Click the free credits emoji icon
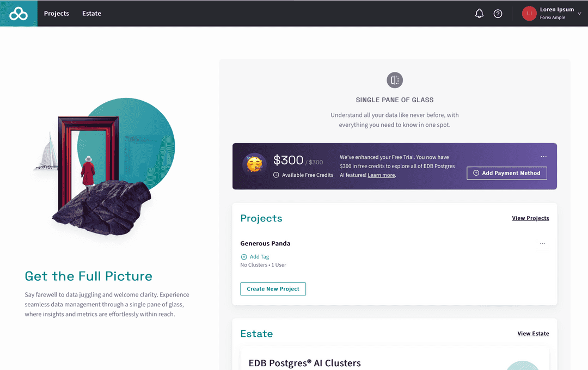 point(254,164)
